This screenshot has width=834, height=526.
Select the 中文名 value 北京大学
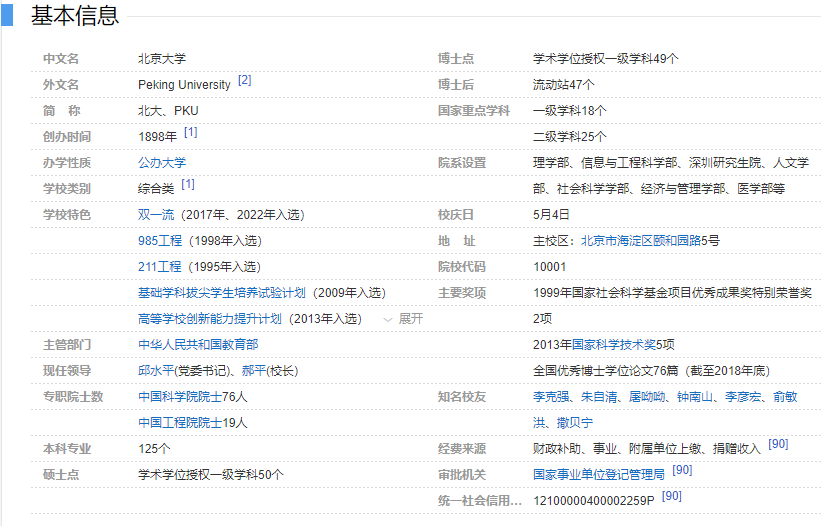pos(162,59)
